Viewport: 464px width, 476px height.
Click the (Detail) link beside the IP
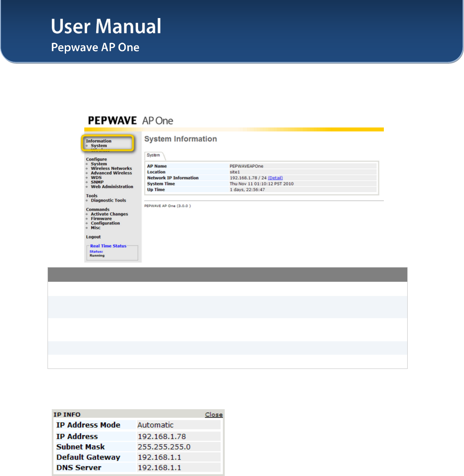[275, 178]
